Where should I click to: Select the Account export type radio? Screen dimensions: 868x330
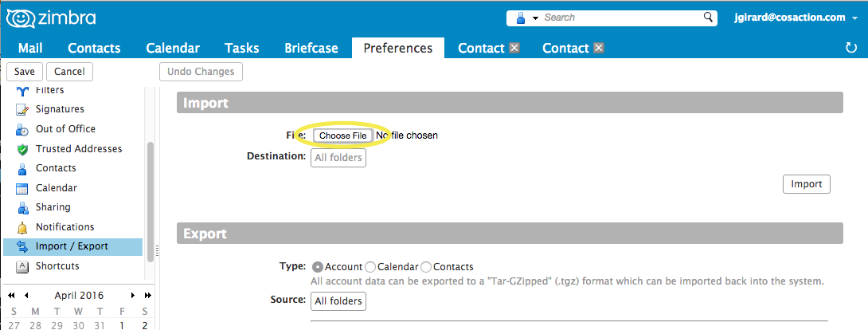[318, 267]
